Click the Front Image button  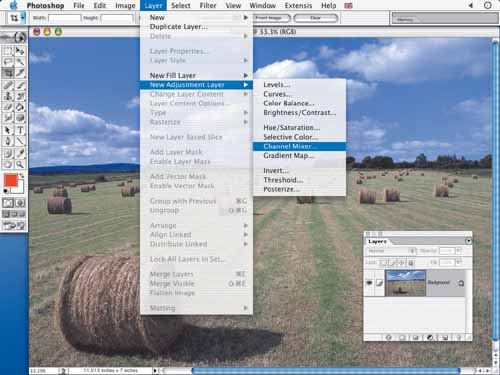pyautogui.click(x=271, y=18)
